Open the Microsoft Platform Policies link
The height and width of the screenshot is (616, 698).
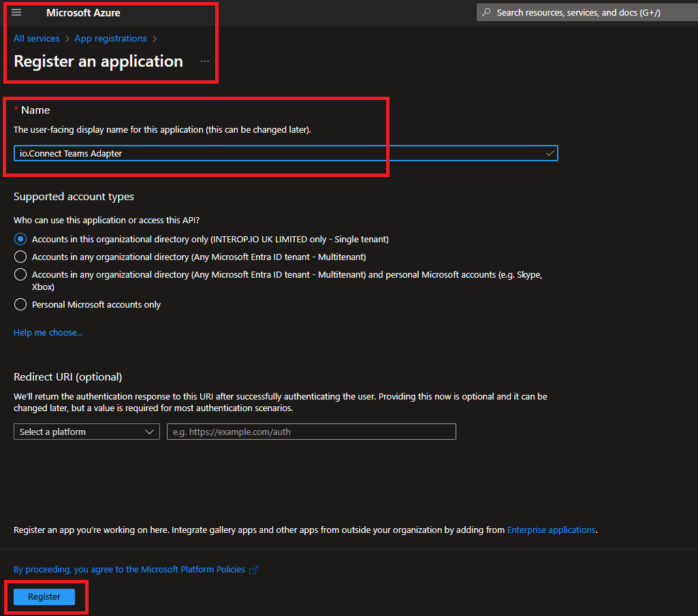coord(129,570)
